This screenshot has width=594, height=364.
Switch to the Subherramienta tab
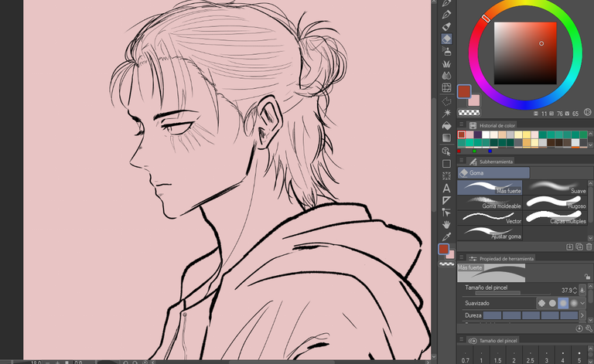(491, 162)
